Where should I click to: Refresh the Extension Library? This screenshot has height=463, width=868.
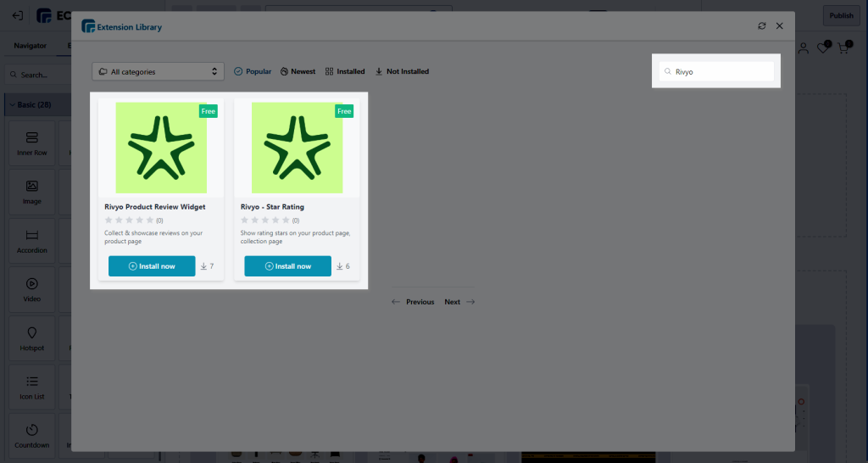click(x=762, y=26)
